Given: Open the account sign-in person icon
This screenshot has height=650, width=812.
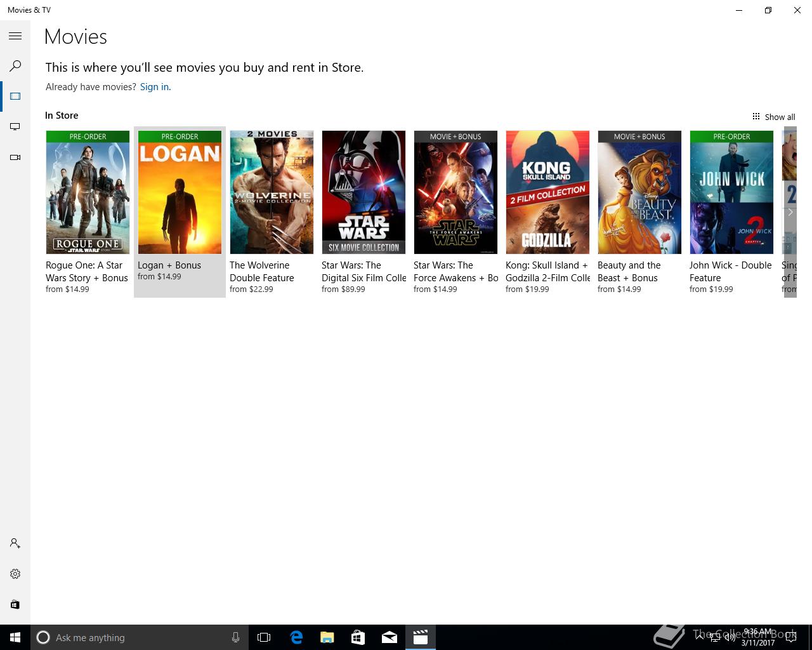Looking at the screenshot, I should (15, 543).
